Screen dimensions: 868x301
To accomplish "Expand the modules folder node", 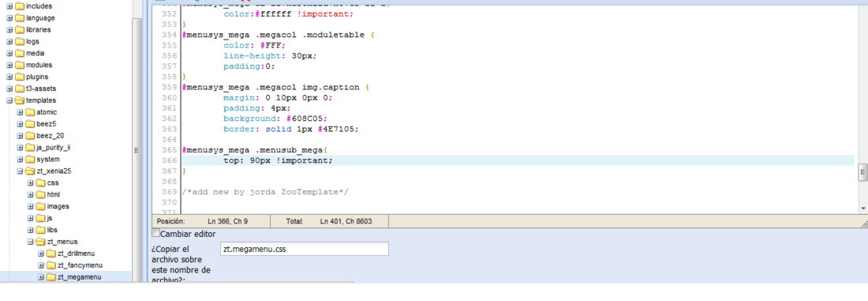I will point(9,65).
